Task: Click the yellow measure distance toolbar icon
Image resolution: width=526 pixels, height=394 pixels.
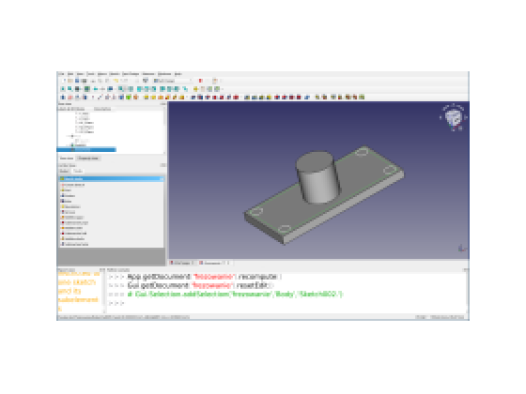Action: [x=196, y=89]
